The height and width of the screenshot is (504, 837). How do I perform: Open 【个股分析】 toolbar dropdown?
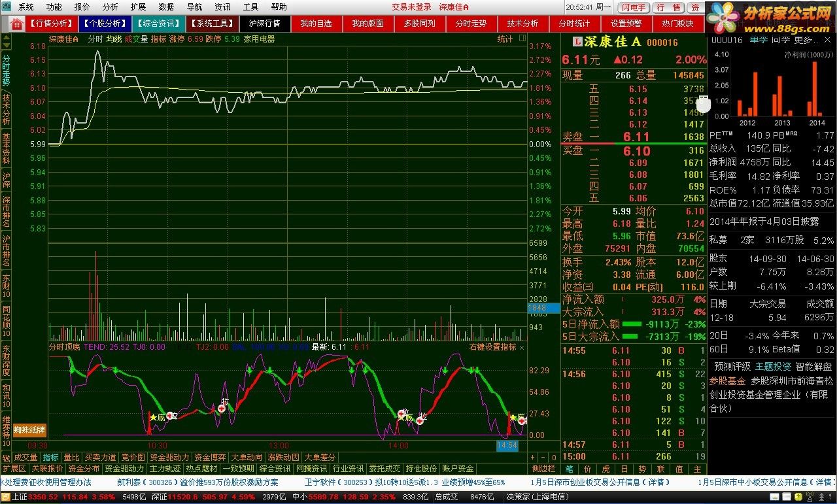click(x=105, y=24)
